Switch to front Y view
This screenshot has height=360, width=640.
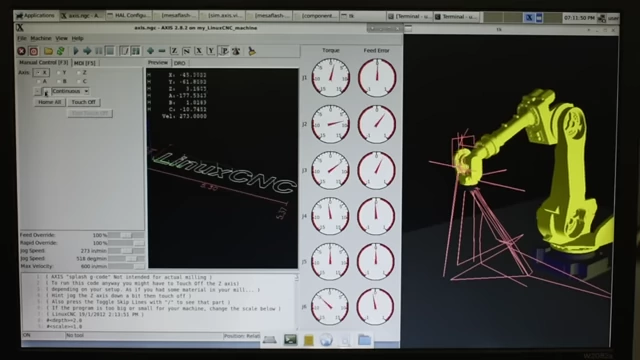211,51
